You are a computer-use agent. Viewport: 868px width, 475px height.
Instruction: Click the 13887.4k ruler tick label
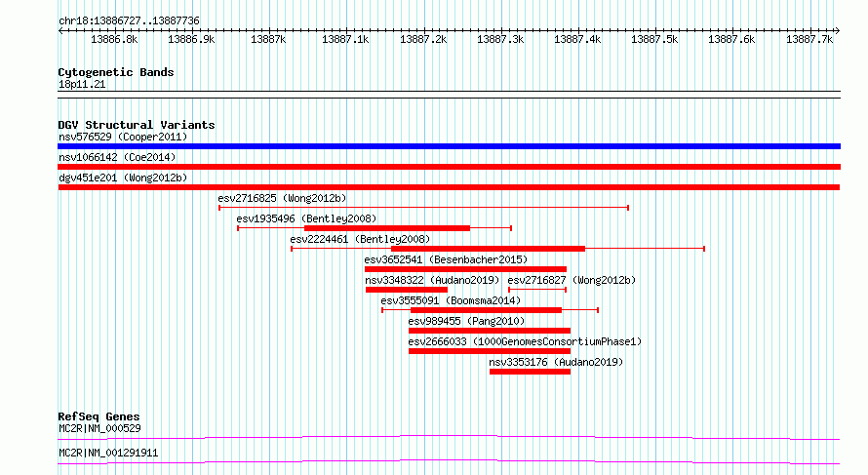point(577,39)
